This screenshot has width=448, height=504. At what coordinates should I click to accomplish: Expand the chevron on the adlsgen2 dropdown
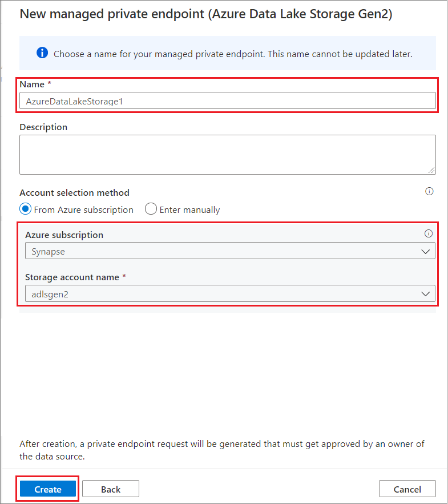[x=426, y=293]
